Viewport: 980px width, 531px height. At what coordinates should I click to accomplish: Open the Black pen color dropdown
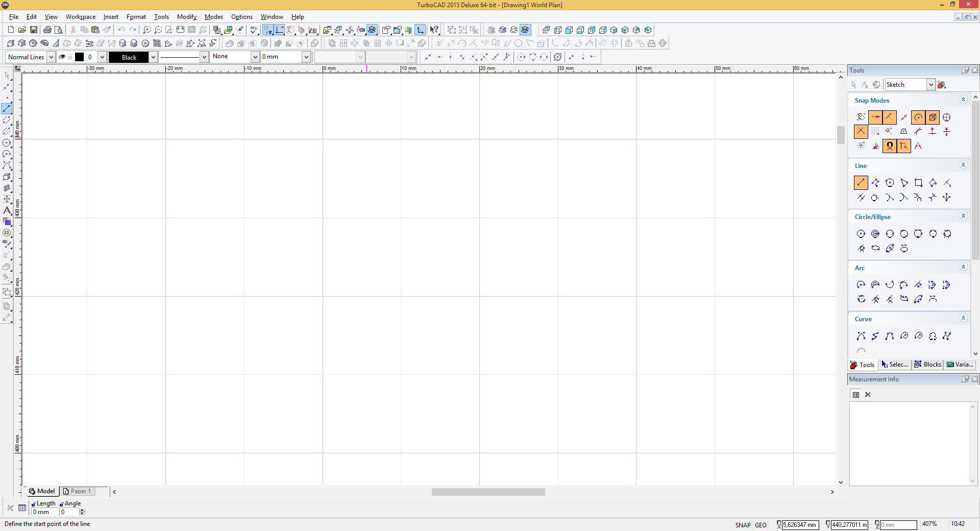pos(153,57)
